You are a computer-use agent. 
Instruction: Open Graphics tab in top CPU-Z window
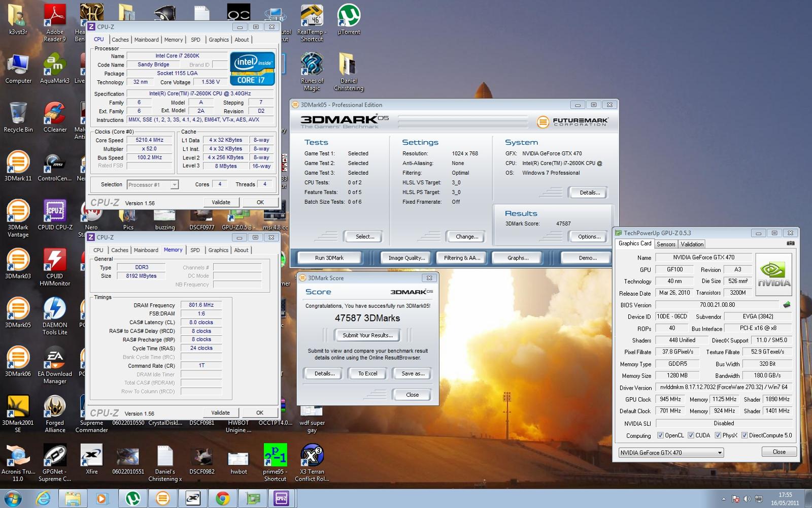[x=219, y=40]
